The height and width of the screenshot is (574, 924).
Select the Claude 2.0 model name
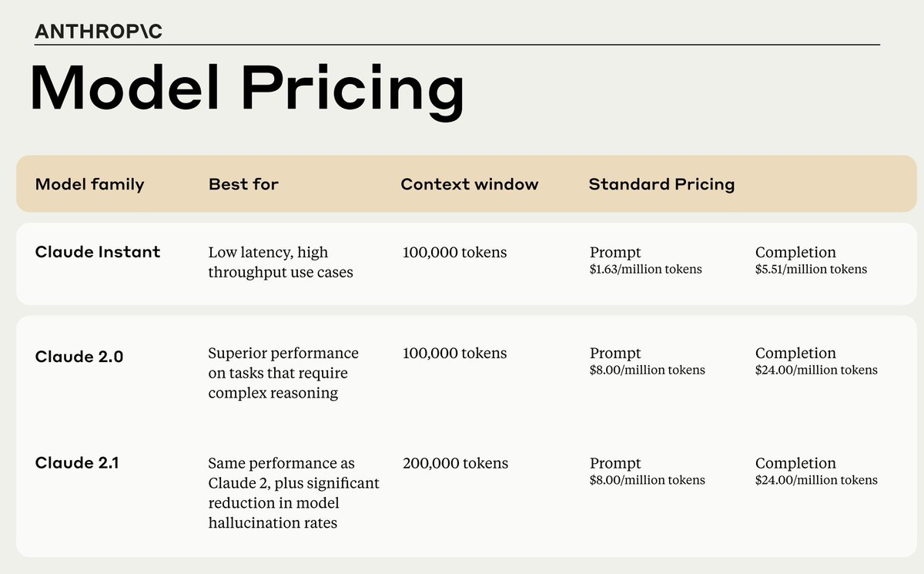coord(79,357)
